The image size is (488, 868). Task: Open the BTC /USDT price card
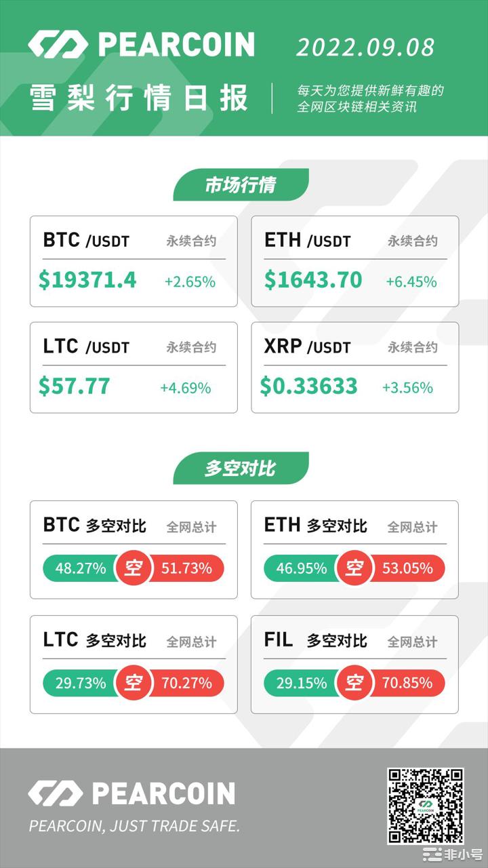pyautogui.click(x=134, y=261)
